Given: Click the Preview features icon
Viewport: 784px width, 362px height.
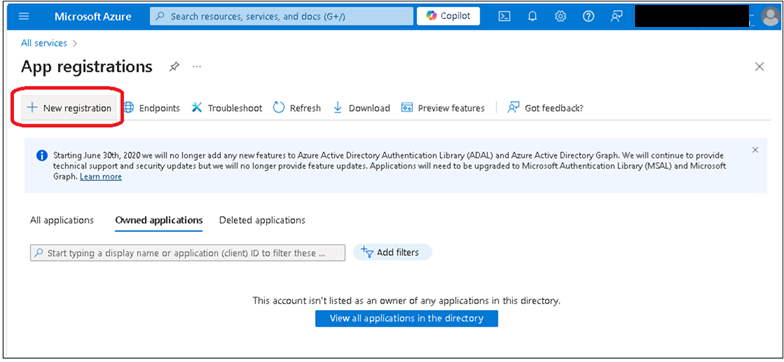Looking at the screenshot, I should (406, 108).
